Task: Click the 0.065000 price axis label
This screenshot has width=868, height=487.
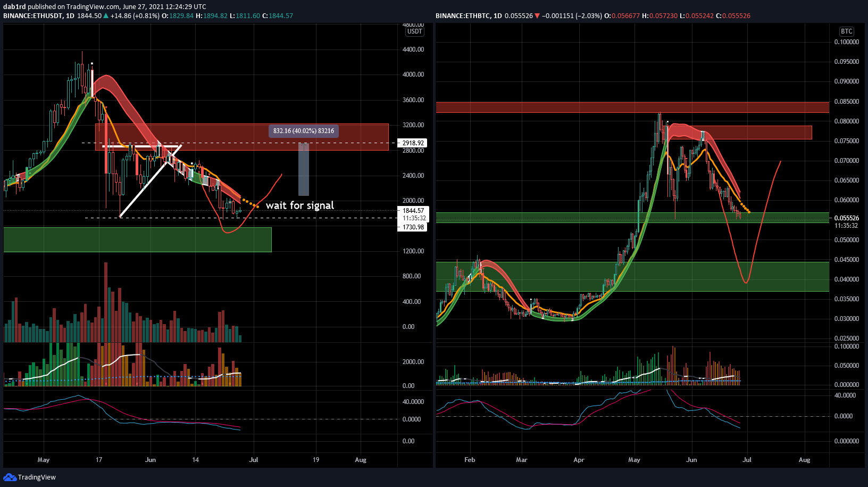Action: [846, 180]
